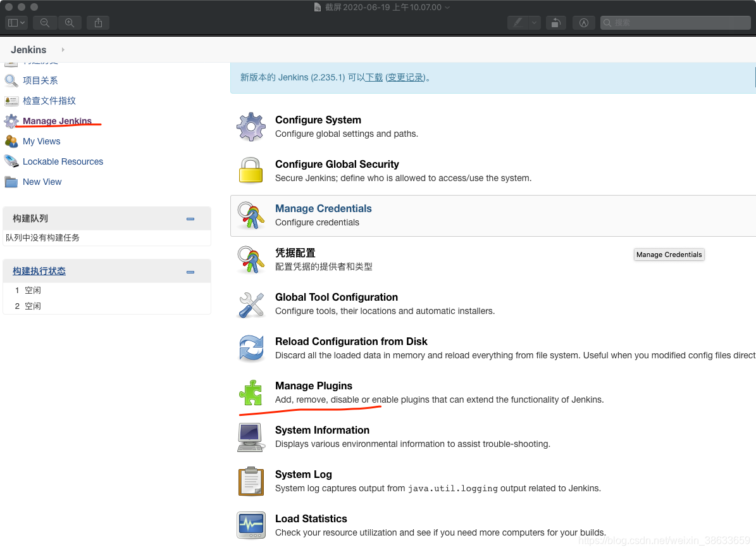The image size is (756, 552).
Task: Open Manage Plugins title
Action: 313,386
